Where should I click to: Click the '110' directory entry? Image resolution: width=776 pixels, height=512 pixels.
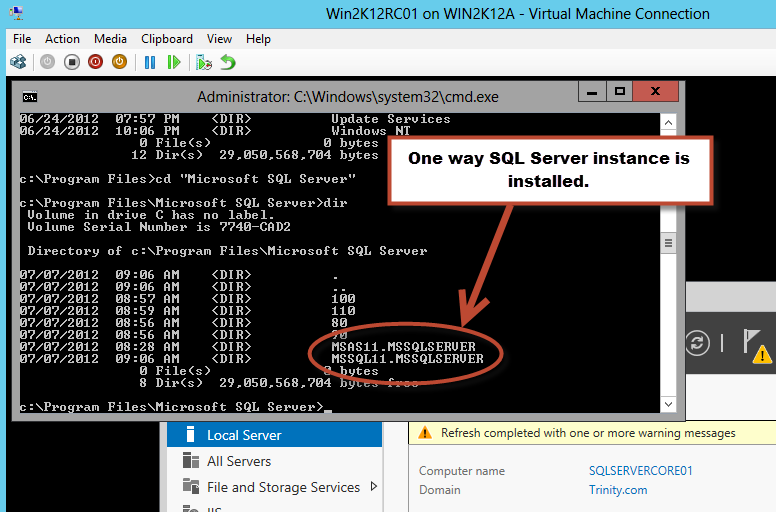tap(343, 311)
